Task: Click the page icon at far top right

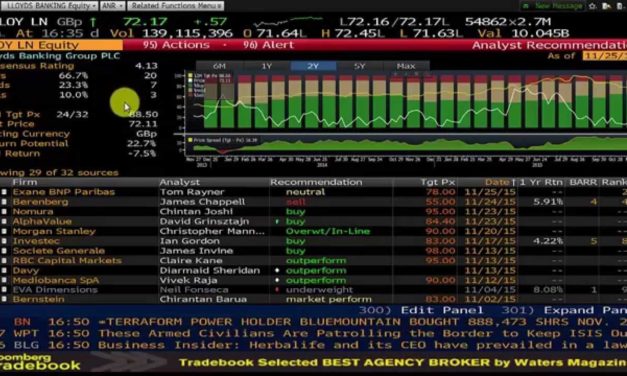Action: pyautogui.click(x=620, y=6)
